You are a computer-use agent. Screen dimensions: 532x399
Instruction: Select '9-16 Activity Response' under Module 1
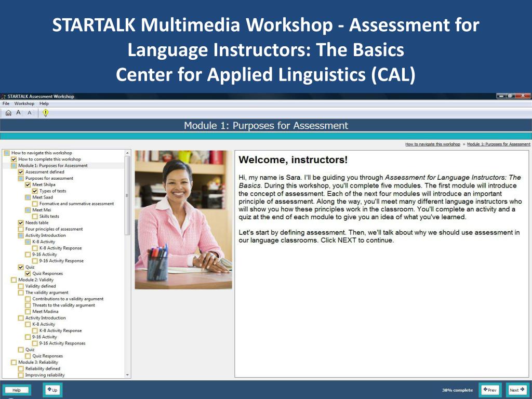click(x=61, y=261)
